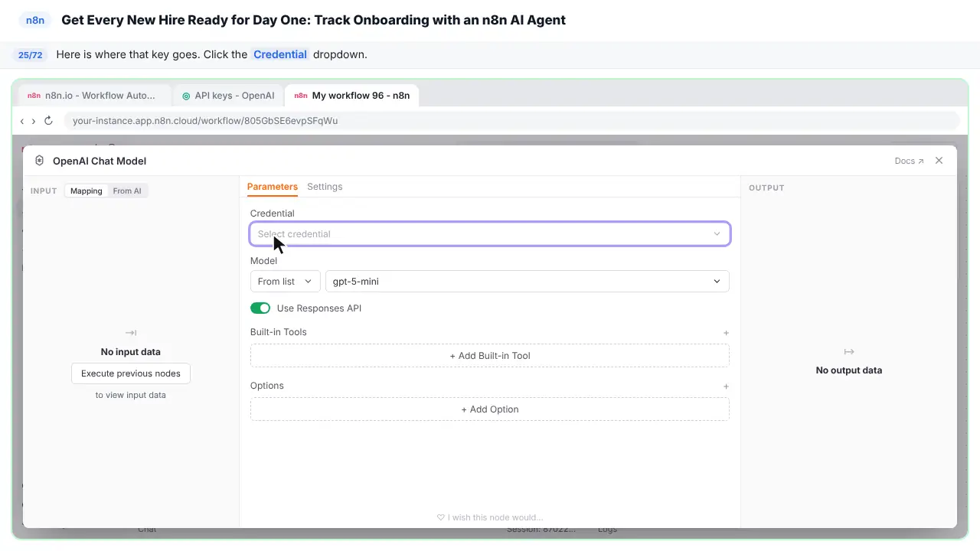Click the 'No input data' text
Image resolution: width=980 pixels, height=551 pixels.
[131, 352]
